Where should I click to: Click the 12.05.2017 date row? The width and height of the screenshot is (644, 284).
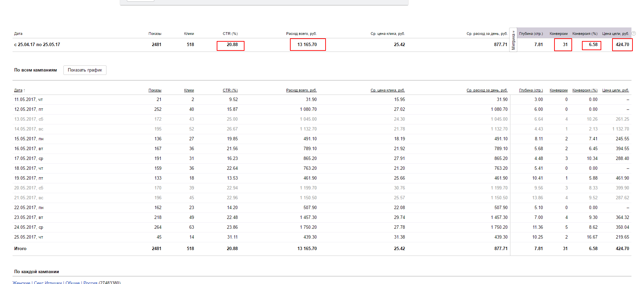pos(28,109)
